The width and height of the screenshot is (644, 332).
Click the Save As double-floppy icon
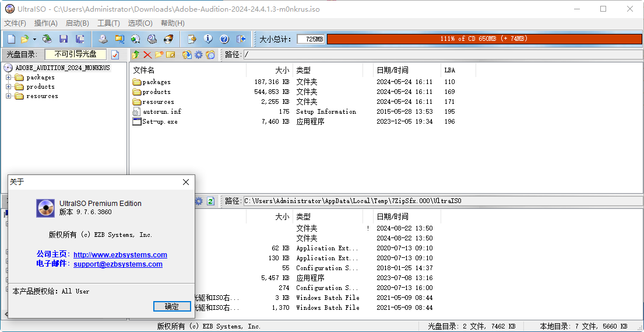pyautogui.click(x=80, y=39)
